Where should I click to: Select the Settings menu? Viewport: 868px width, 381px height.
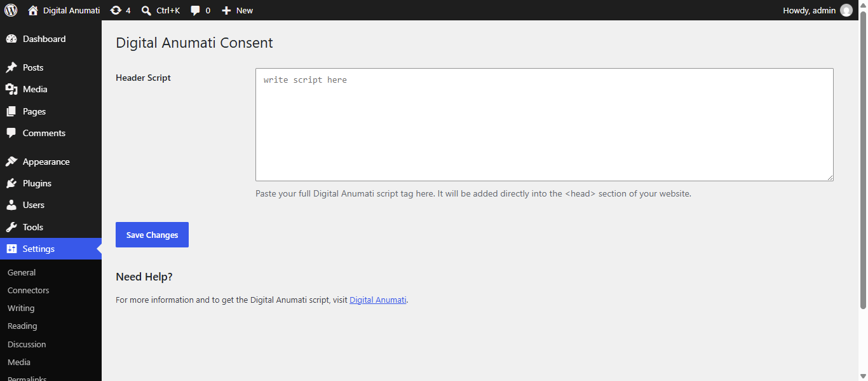tap(51, 249)
